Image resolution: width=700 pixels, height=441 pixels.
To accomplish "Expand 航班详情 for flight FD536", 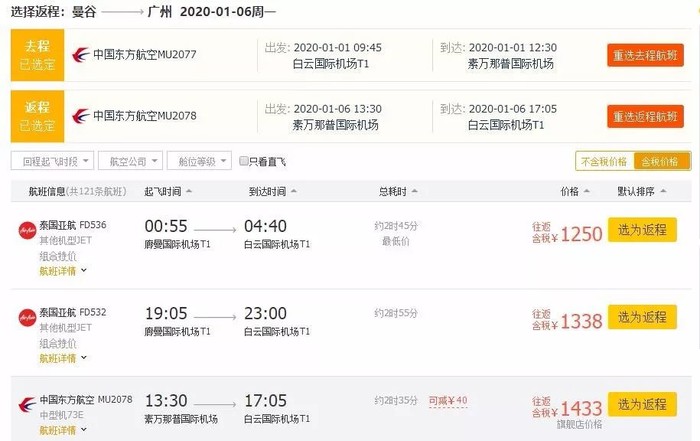I will click(x=62, y=270).
